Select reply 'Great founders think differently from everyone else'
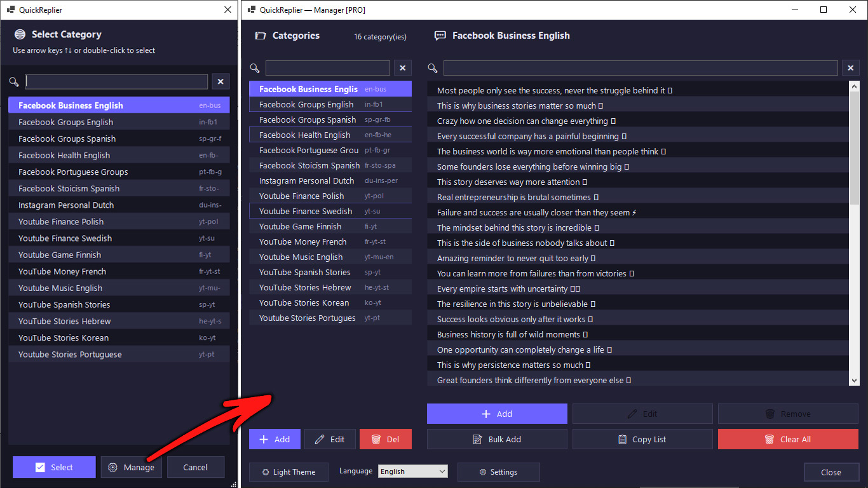The width and height of the screenshot is (868, 488). point(638,380)
